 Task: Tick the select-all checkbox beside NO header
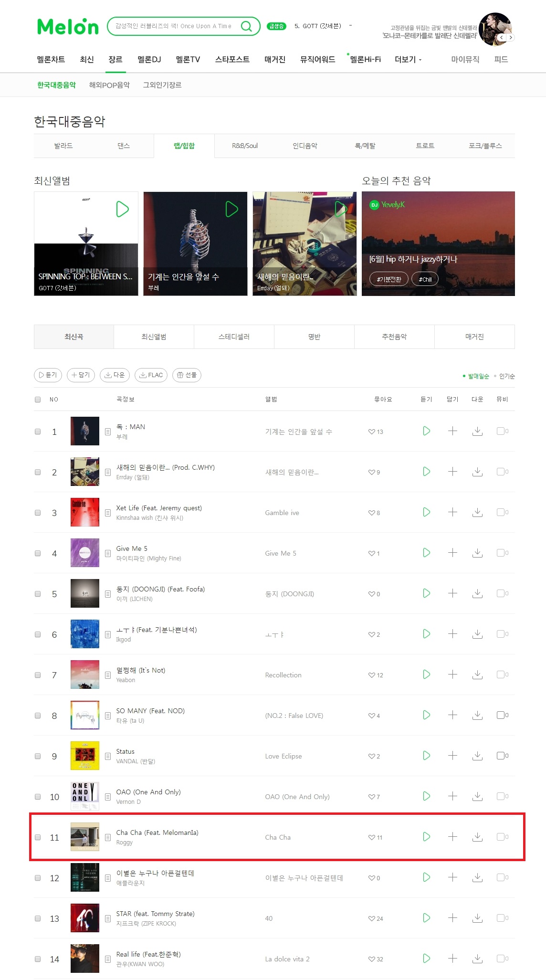click(38, 400)
